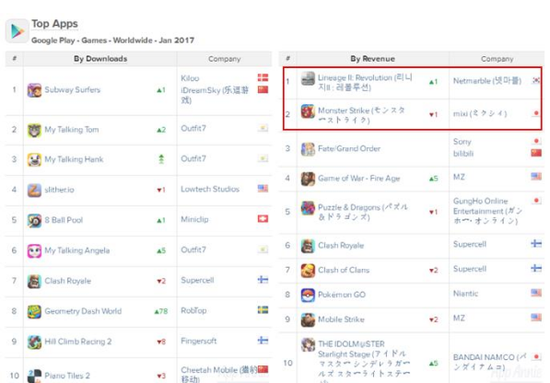Click the Switzerland flag beside Miniclip

click(263, 219)
